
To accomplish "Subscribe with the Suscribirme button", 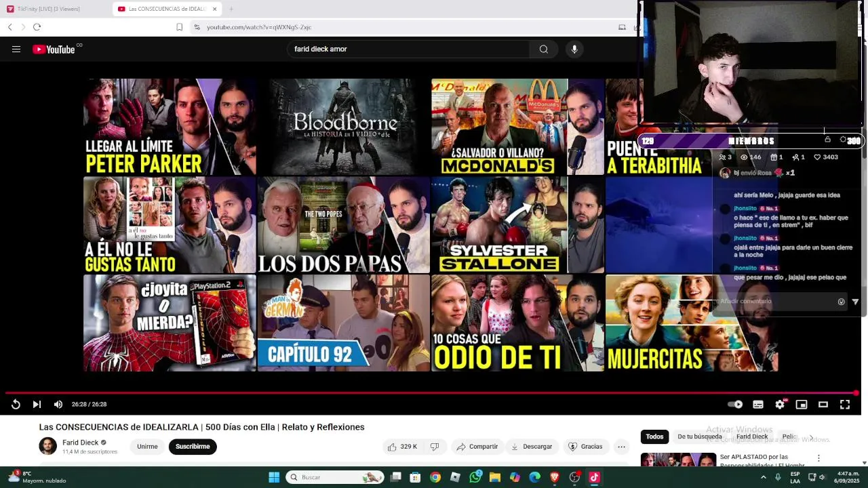I will pos(193,447).
